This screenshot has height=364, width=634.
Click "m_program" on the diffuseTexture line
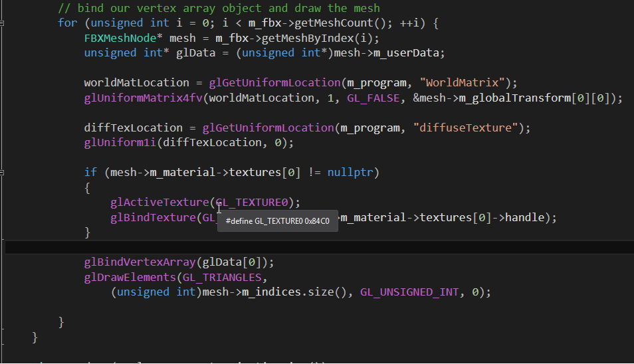click(370, 128)
